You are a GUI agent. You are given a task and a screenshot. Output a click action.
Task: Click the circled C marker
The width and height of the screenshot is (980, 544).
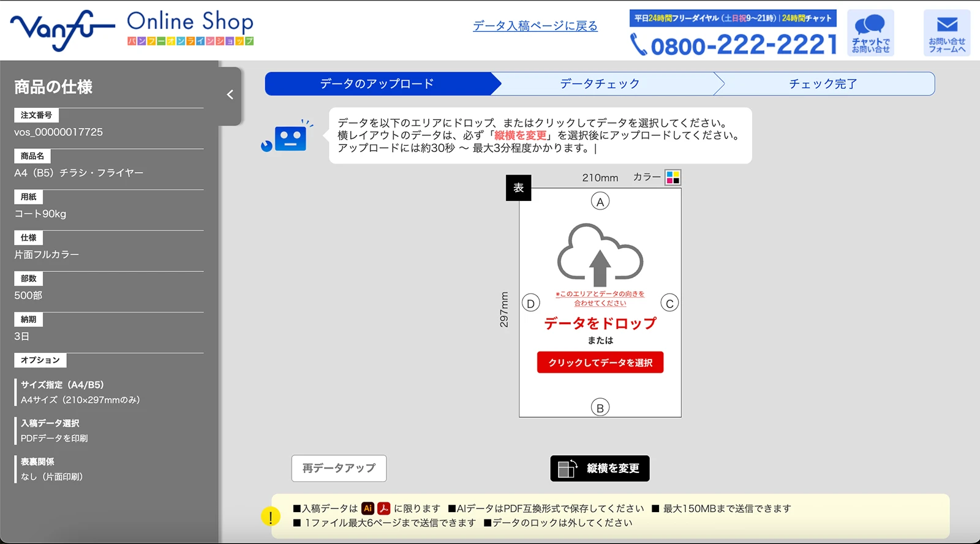[x=669, y=303]
